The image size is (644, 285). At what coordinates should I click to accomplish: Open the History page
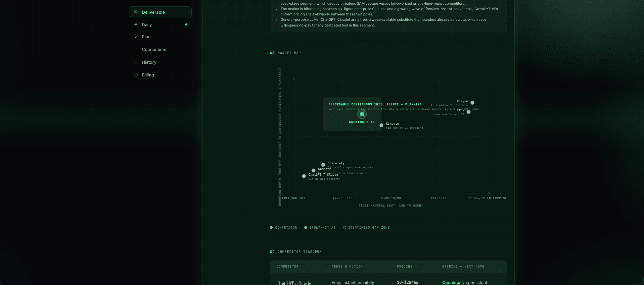[x=160, y=62]
